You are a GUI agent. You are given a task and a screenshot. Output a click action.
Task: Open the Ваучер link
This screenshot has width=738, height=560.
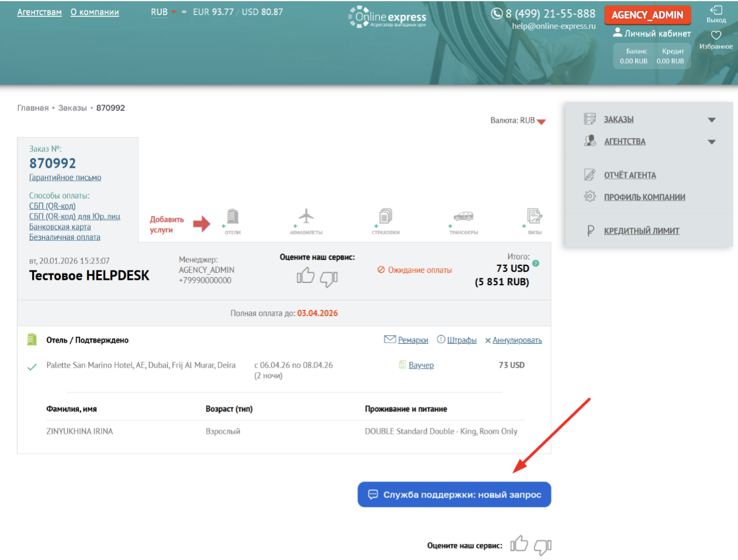(420, 365)
